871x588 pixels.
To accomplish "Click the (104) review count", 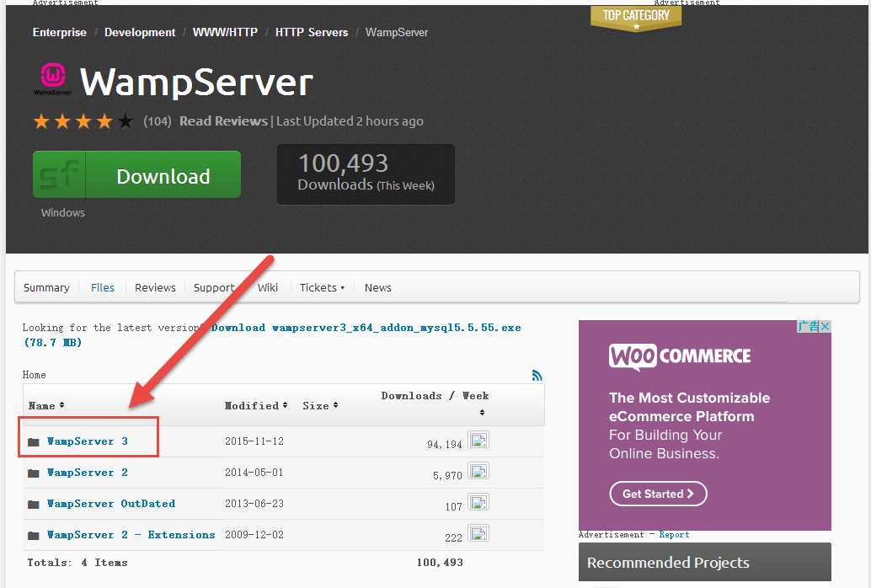I will pos(158,121).
